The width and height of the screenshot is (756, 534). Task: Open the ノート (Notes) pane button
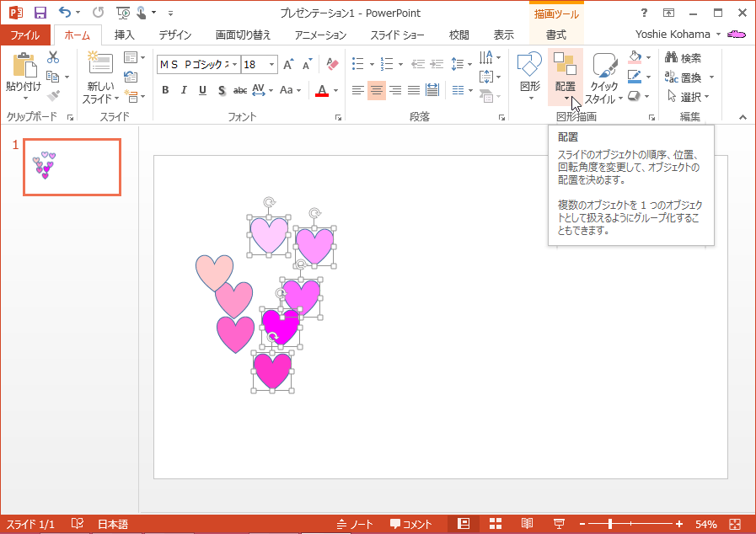355,524
